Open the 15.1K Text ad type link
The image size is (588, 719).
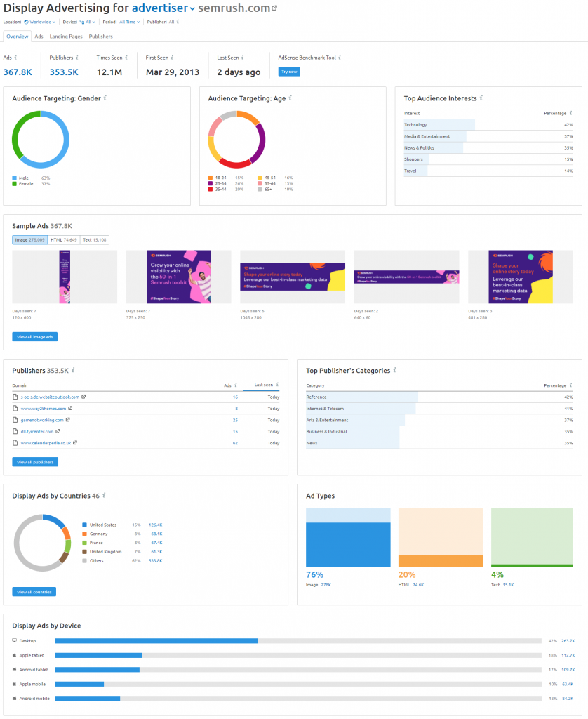[x=508, y=585]
